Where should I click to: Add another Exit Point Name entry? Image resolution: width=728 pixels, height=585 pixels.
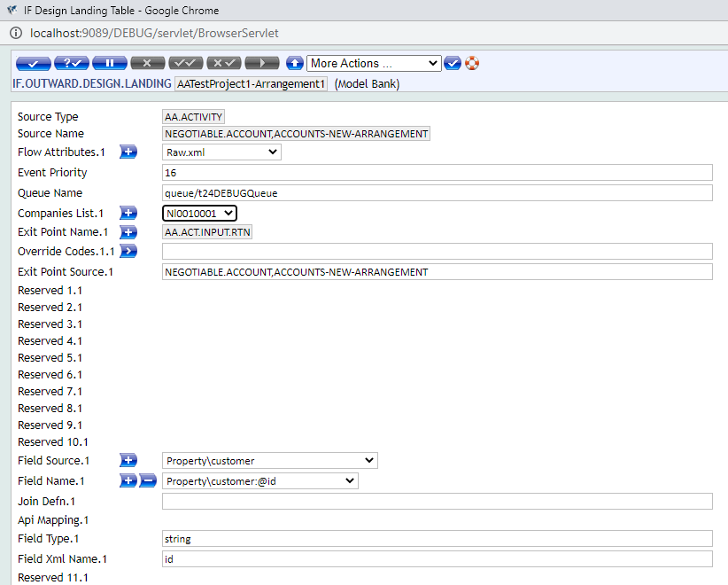point(128,233)
